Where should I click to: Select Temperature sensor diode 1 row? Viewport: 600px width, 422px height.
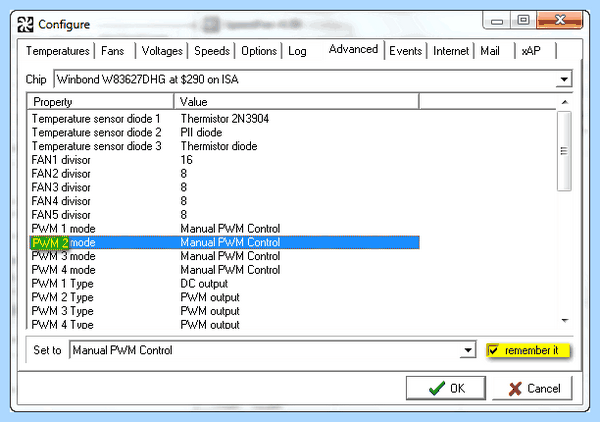(224, 119)
